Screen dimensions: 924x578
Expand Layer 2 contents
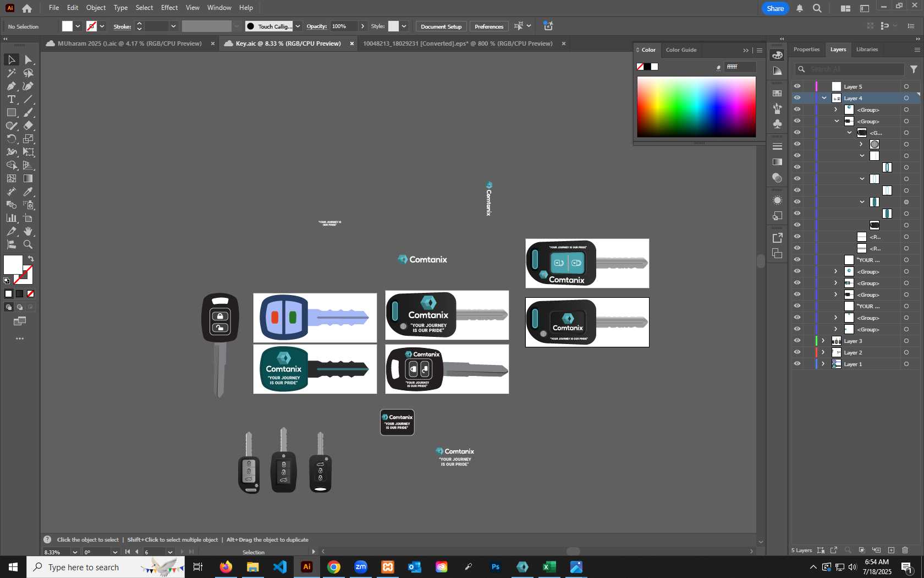[x=823, y=352]
